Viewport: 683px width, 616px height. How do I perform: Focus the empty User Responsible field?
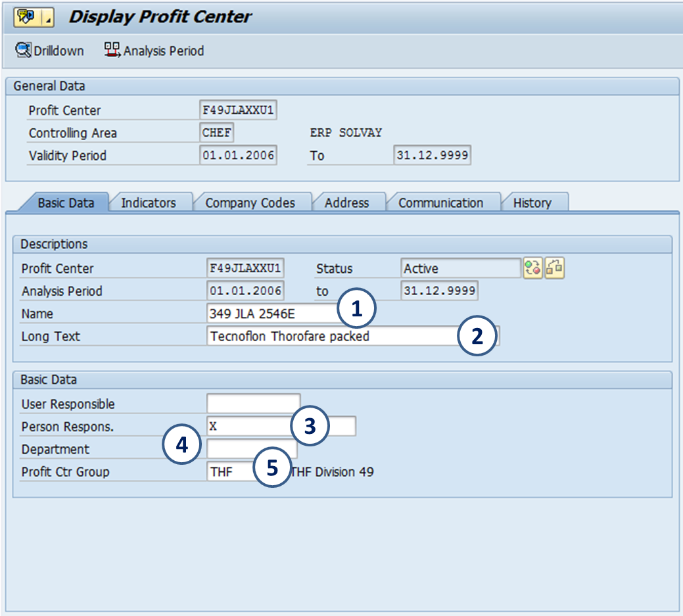pyautogui.click(x=253, y=404)
